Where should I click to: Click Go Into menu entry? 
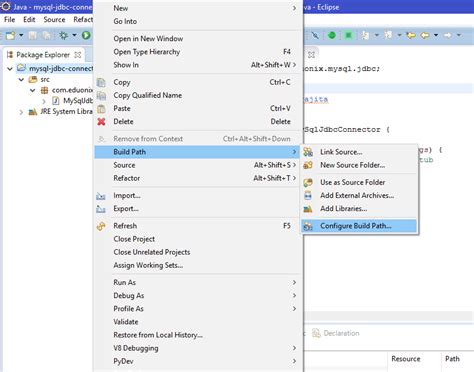(x=197, y=21)
